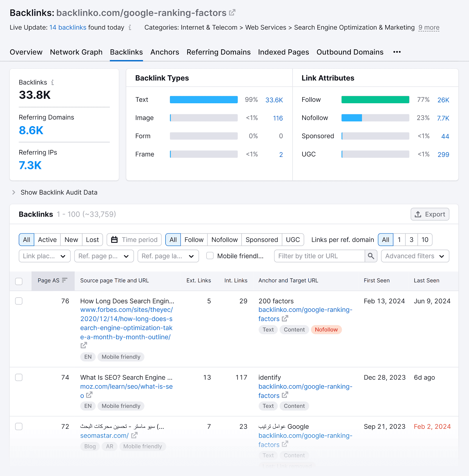Click the 116 Image backlinks count
This screenshot has height=476, width=469.
(278, 118)
